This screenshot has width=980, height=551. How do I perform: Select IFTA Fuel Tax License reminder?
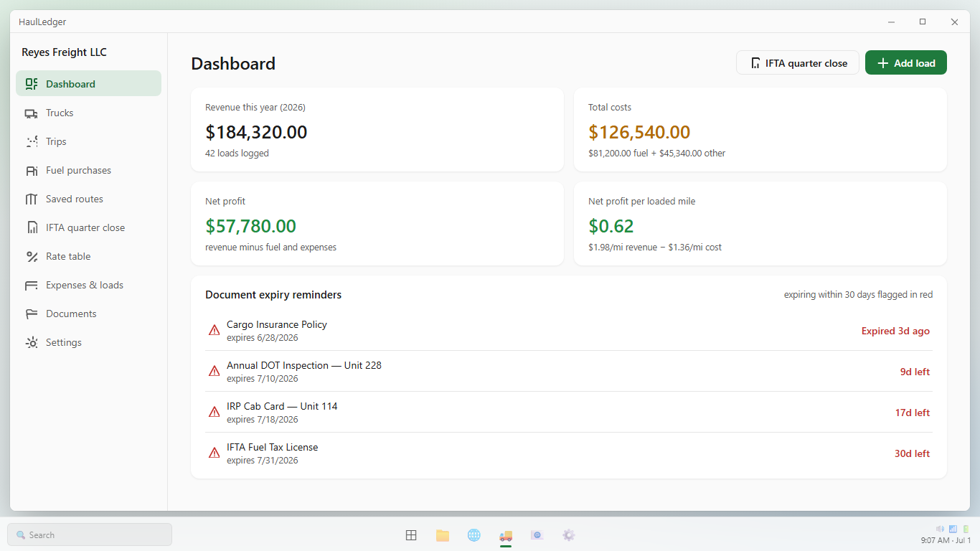(569, 453)
